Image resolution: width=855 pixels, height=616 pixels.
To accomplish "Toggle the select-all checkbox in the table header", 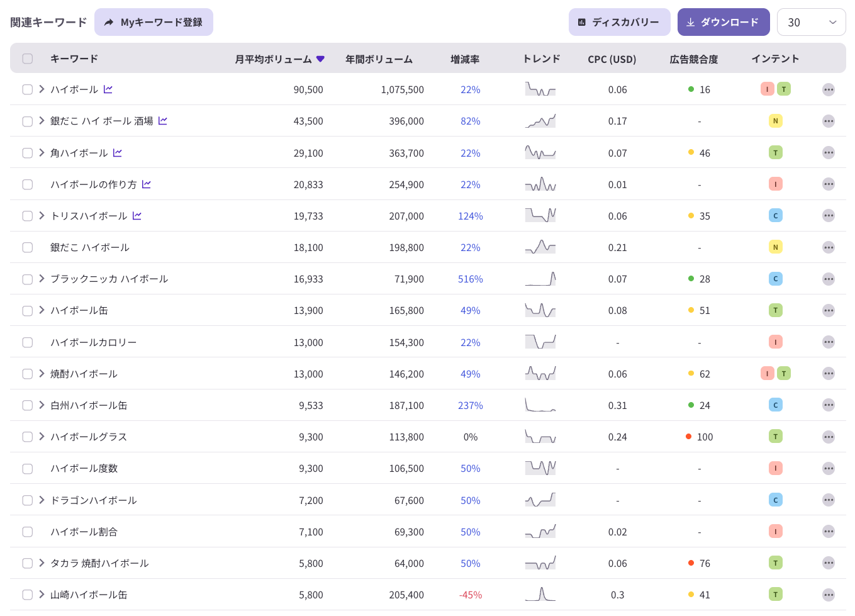I will pyautogui.click(x=28, y=59).
